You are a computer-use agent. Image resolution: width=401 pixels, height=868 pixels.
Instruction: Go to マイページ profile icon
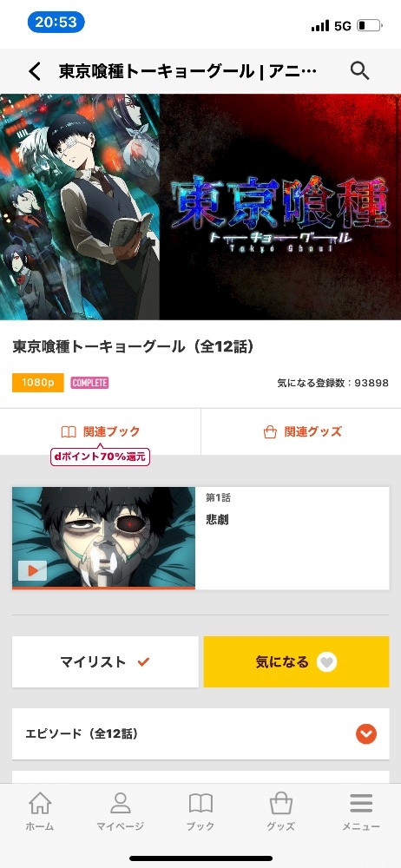point(120,811)
